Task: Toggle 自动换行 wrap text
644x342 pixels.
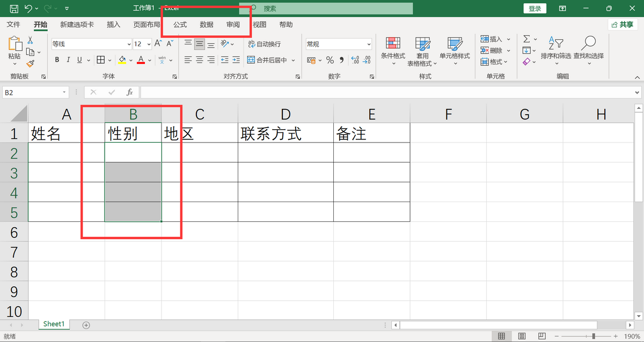Action: [264, 44]
